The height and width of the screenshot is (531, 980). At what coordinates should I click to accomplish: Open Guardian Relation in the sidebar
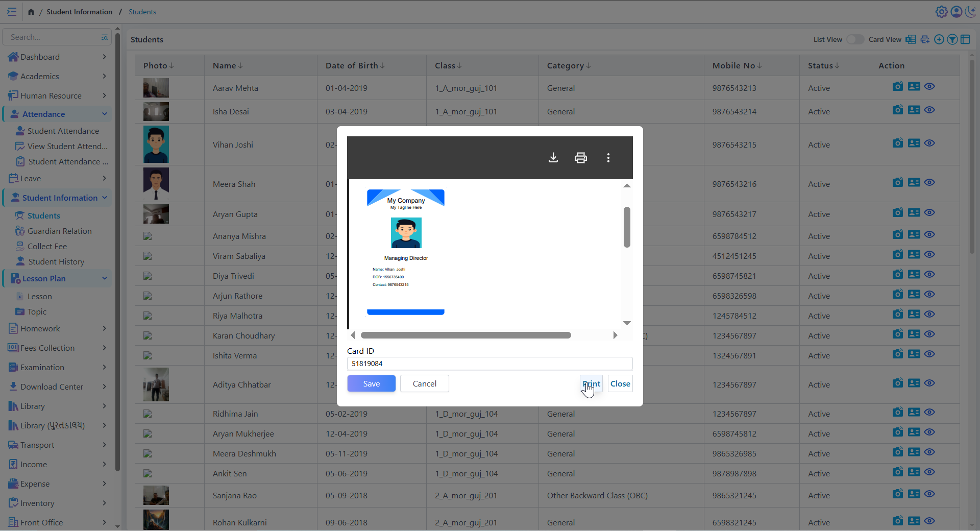tap(59, 231)
